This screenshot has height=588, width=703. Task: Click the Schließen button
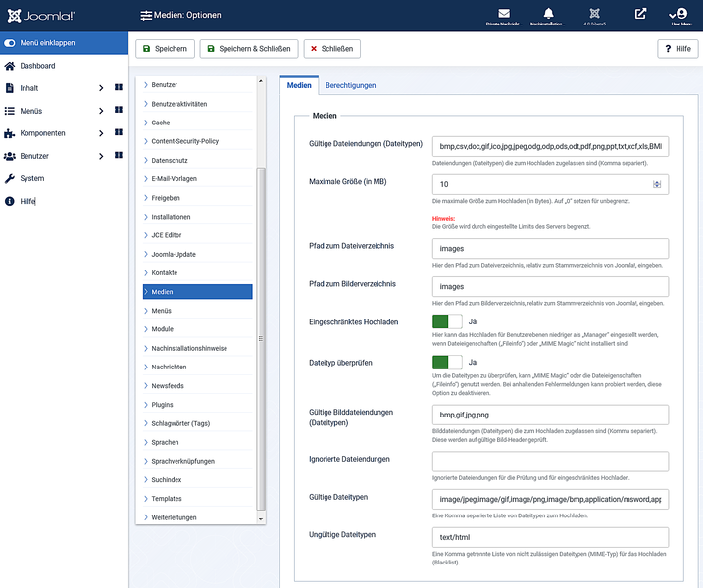pos(331,49)
